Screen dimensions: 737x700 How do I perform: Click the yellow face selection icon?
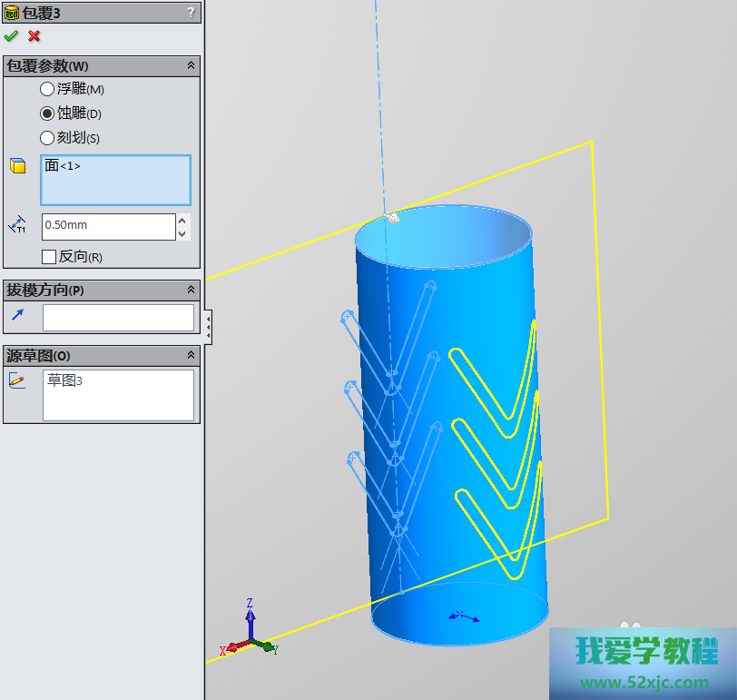point(17,165)
